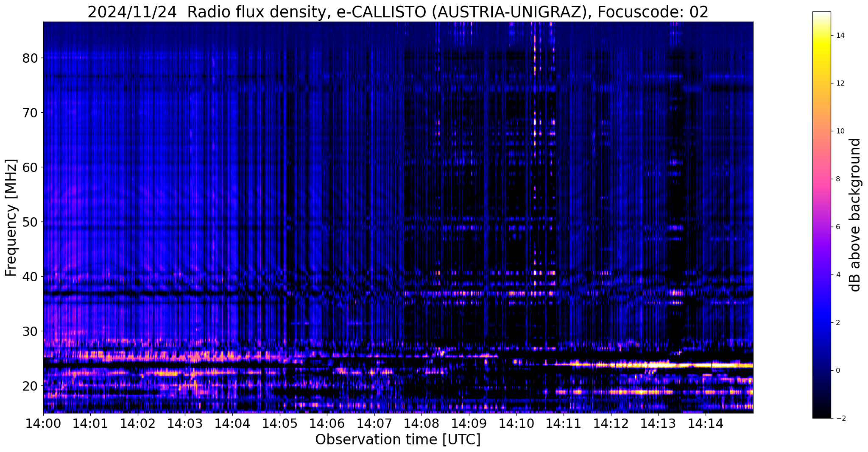Screen dimensions: 868x452
Task: Click the 80 frequency tick label
Action: (x=30, y=58)
